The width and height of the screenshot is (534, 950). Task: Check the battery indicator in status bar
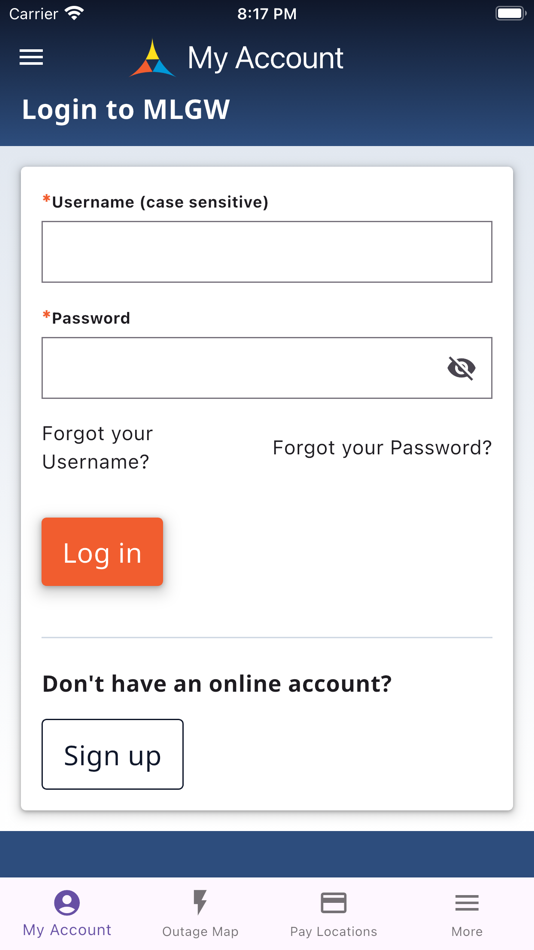(510, 13)
